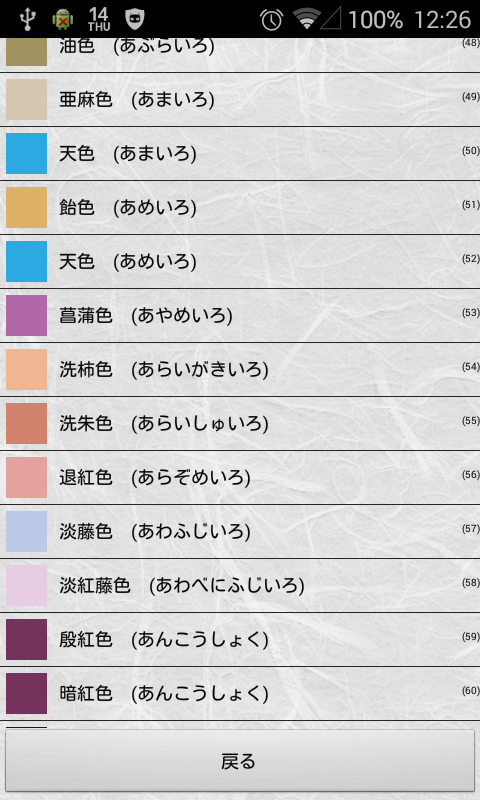Tap the shield mask notification icon
Image resolution: width=480 pixels, height=800 pixels.
coord(135,19)
